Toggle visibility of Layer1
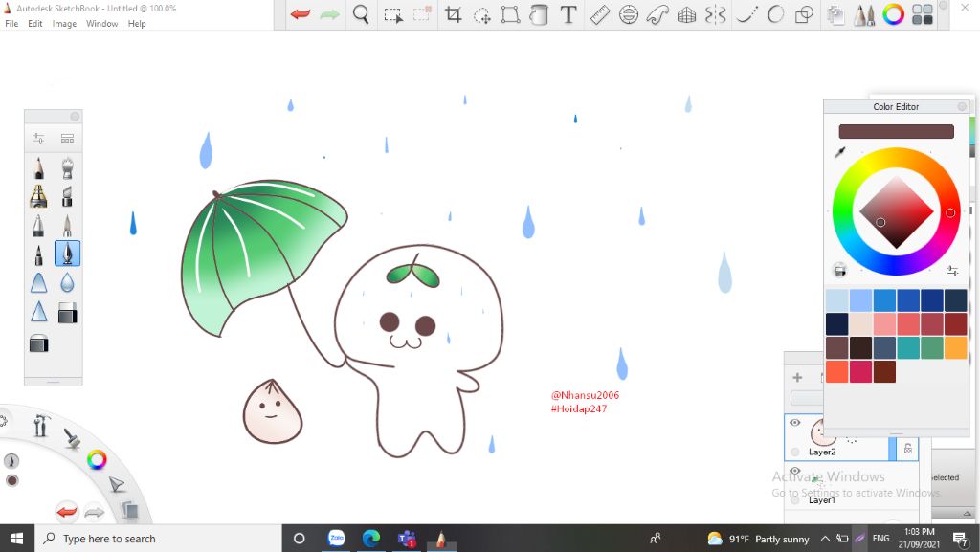The width and height of the screenshot is (980, 552). point(794,471)
